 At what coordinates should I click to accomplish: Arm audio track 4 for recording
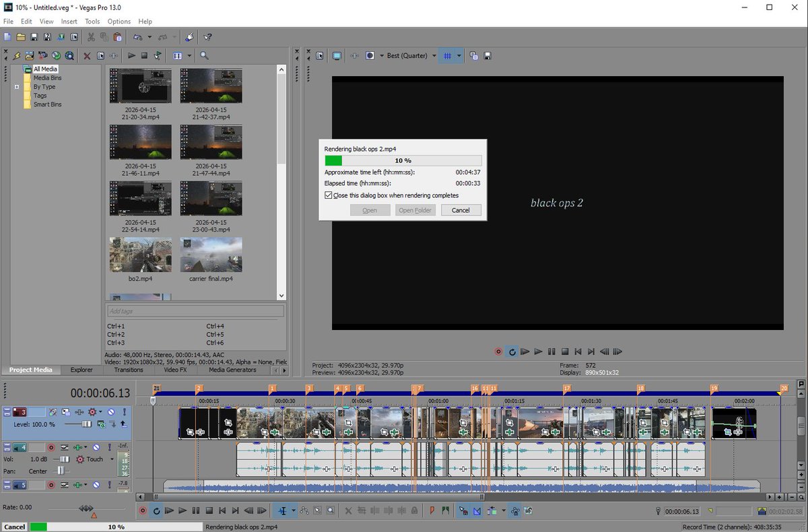point(51,447)
